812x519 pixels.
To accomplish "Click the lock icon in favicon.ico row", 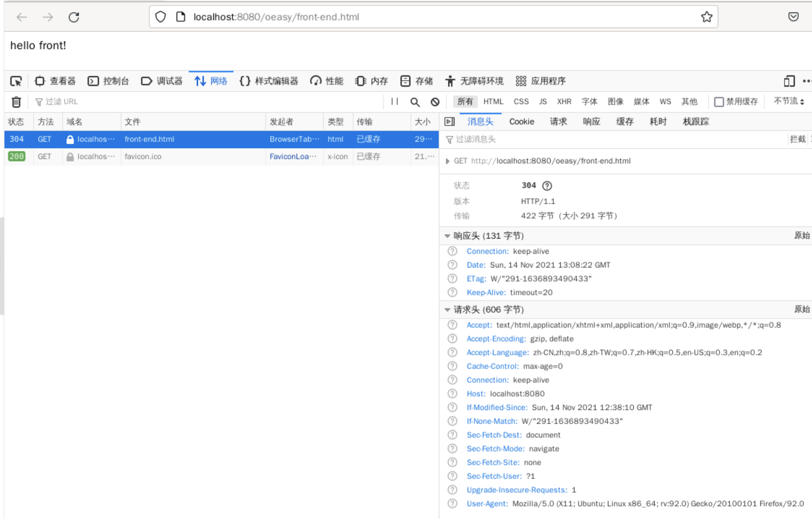I will point(70,157).
